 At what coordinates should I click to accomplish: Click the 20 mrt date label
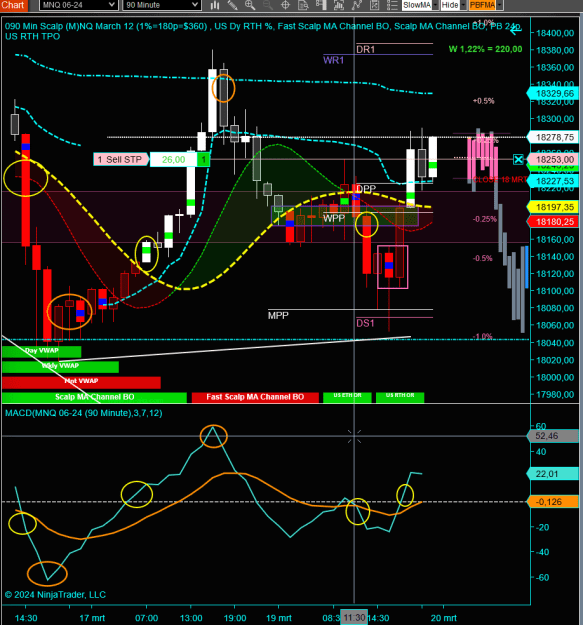pos(444,618)
